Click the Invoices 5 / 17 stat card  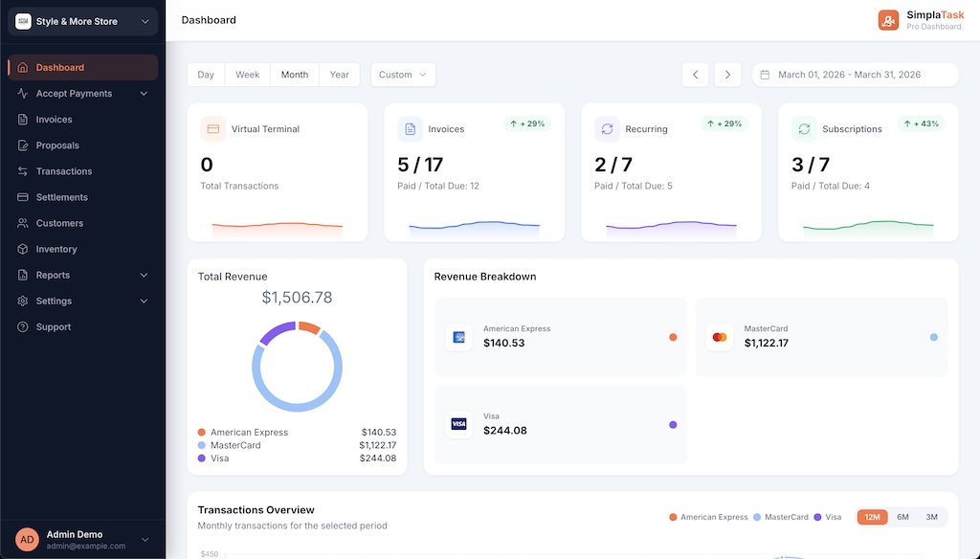point(475,172)
